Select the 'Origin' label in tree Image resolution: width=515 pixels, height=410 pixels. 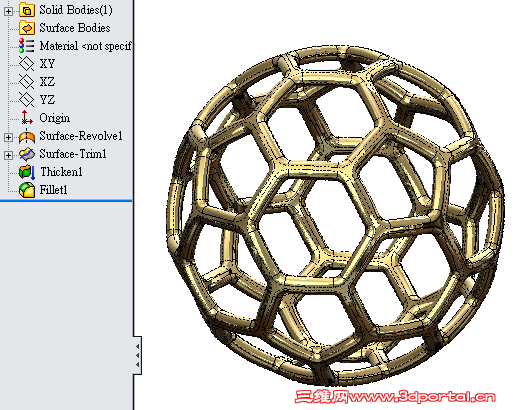pos(55,118)
